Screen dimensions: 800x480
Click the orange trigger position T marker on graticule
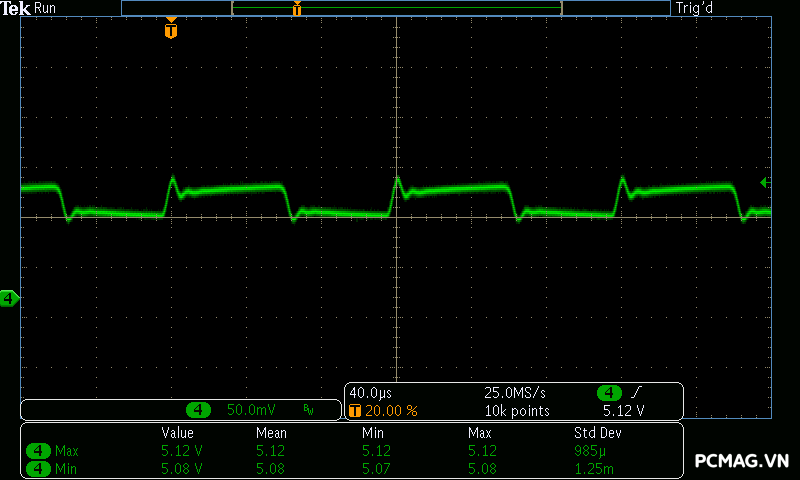[x=171, y=30]
